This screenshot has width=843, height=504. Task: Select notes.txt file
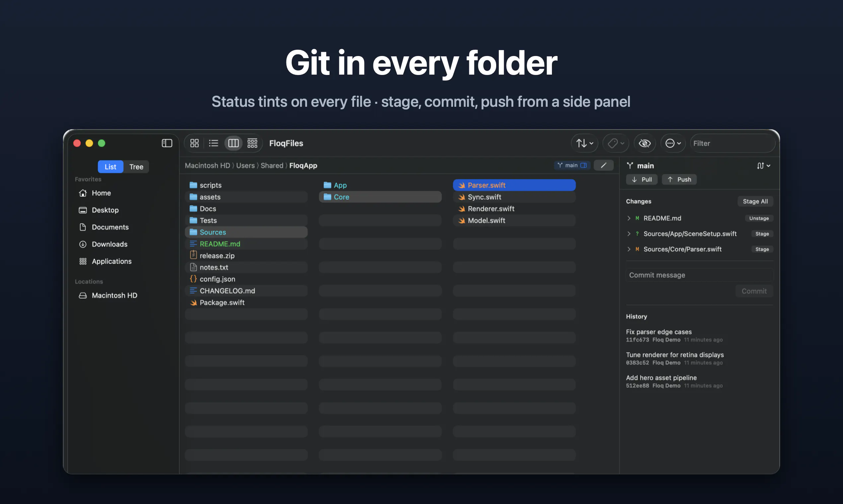(x=246, y=267)
